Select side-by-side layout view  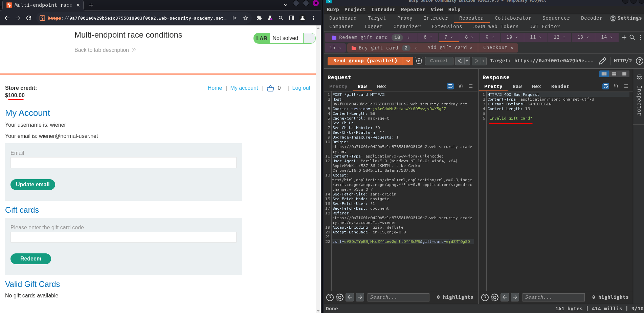pos(604,74)
